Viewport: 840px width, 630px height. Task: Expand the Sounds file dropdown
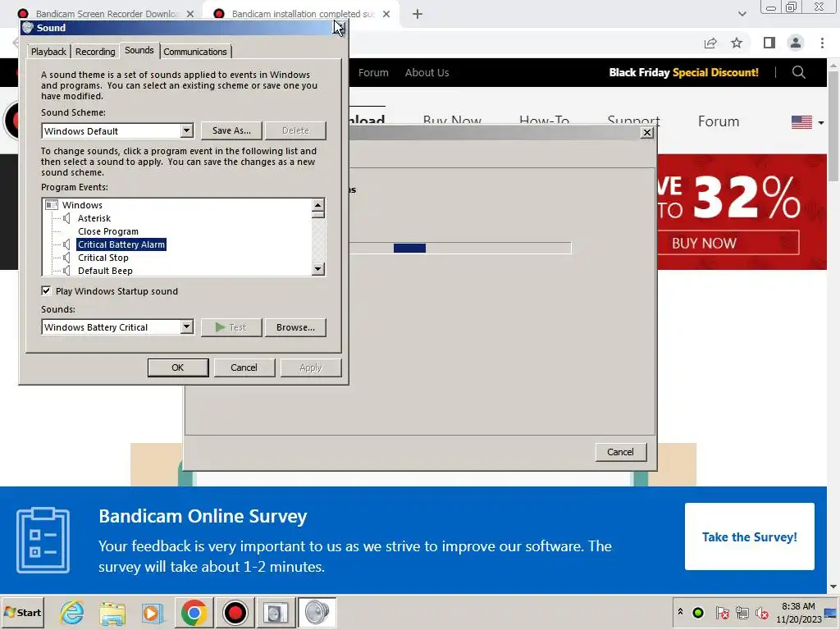(186, 326)
